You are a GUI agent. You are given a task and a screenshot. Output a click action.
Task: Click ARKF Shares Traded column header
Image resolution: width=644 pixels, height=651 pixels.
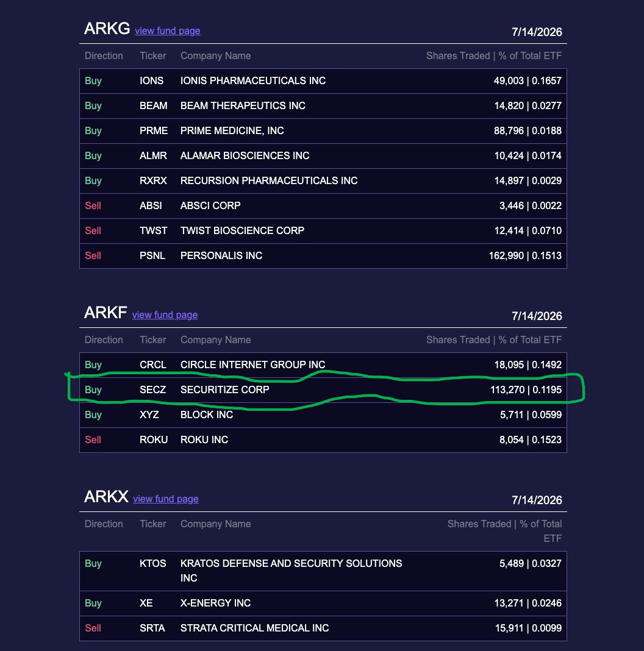pyautogui.click(x=494, y=340)
